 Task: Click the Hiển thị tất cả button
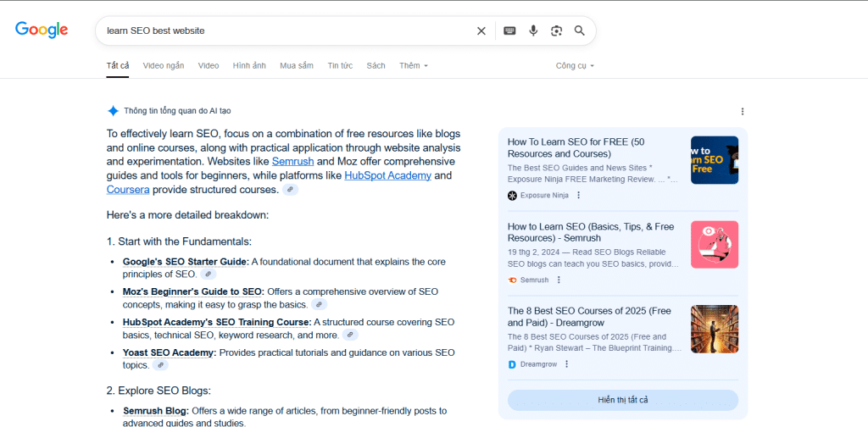pos(623,400)
